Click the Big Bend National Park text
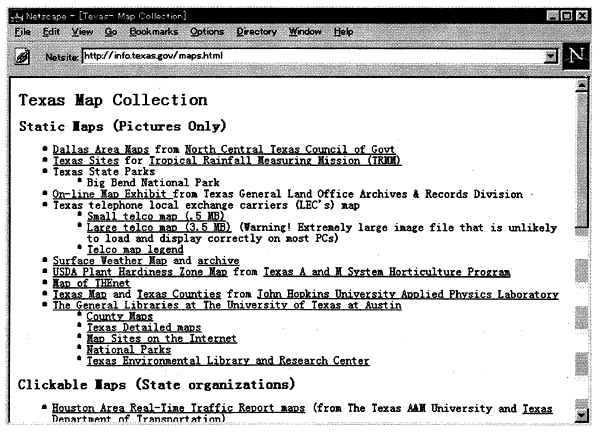The width and height of the screenshot is (600, 433). click(153, 182)
